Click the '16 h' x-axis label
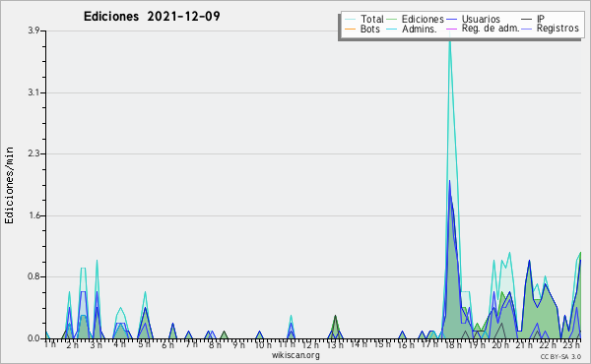The height and width of the screenshot is (364, 591). 406,344
